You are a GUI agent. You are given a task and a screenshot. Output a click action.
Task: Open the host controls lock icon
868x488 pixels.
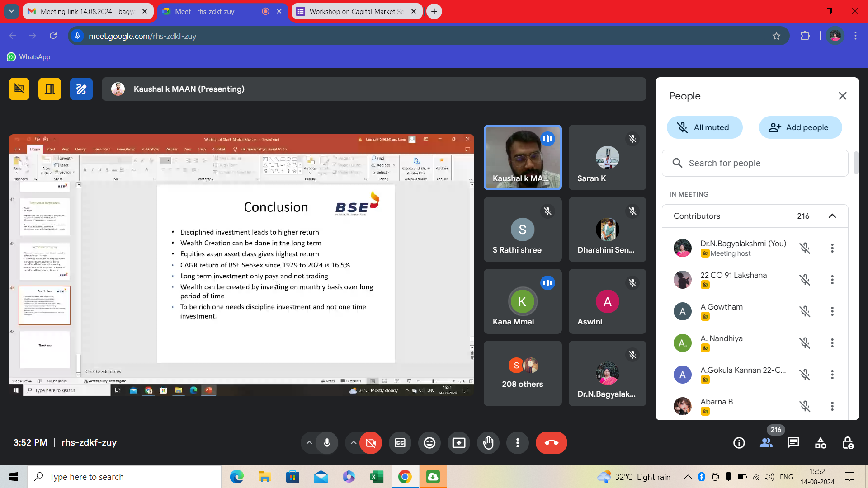coord(848,443)
